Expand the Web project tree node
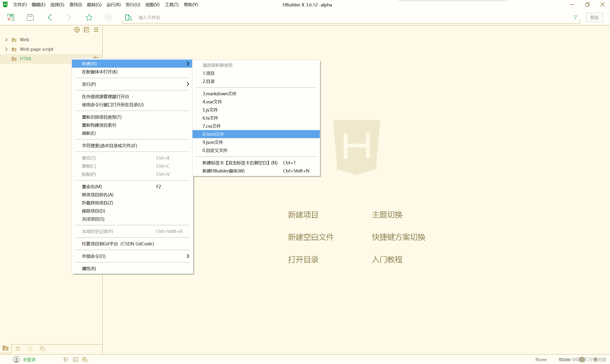This screenshot has height=364, width=610. pos(7,40)
